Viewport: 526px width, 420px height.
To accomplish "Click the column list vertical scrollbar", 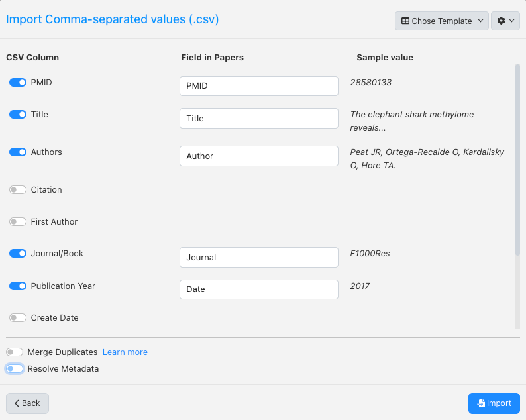I will [517, 159].
